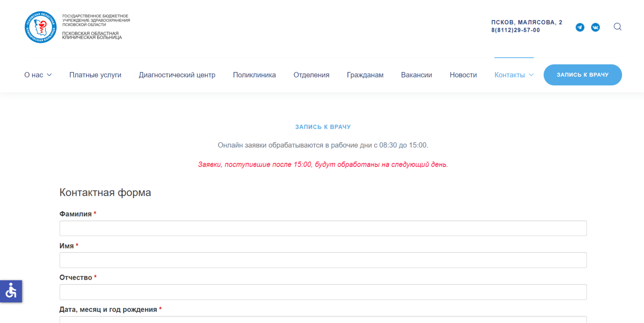
Task: Click the hospital name text in header
Action: (92, 35)
